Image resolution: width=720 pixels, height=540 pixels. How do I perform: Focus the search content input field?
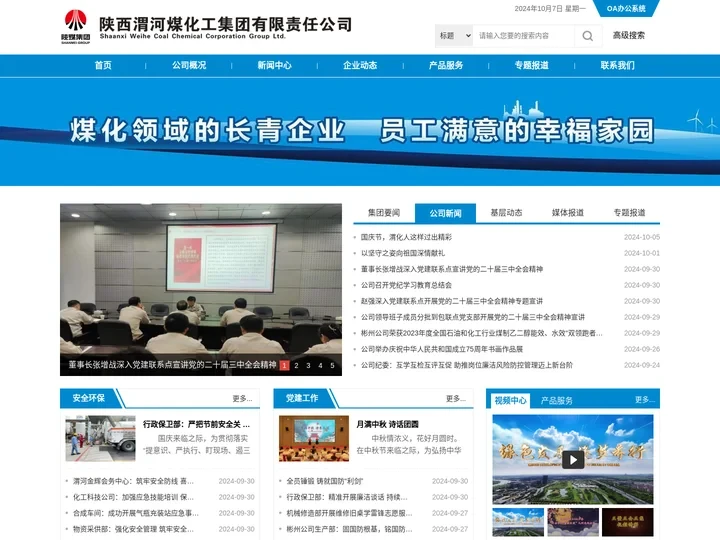[x=523, y=36]
